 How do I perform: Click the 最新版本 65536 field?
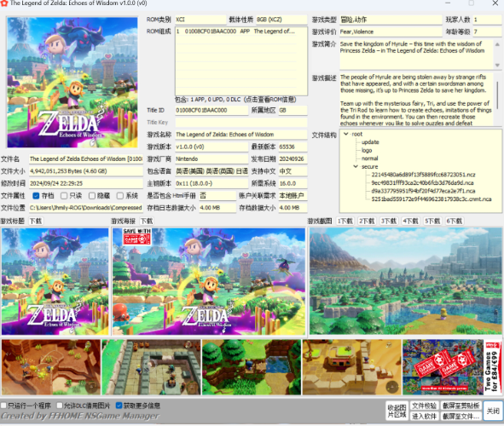[x=293, y=147]
